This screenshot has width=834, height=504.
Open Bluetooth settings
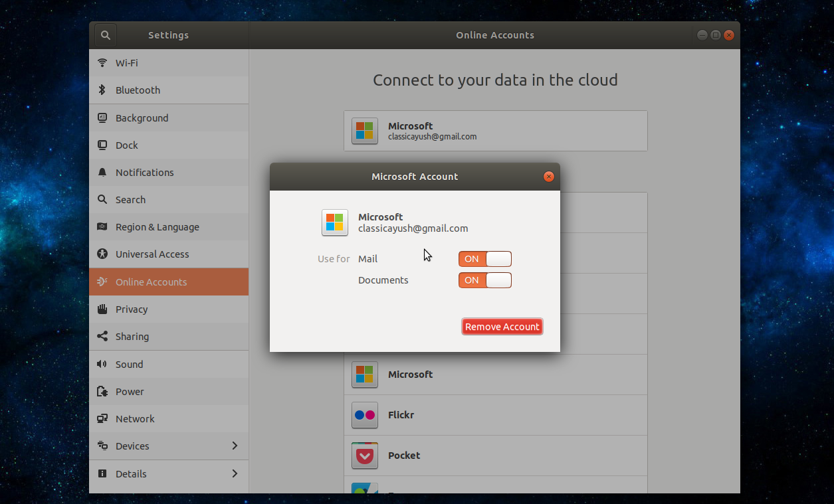pos(169,90)
